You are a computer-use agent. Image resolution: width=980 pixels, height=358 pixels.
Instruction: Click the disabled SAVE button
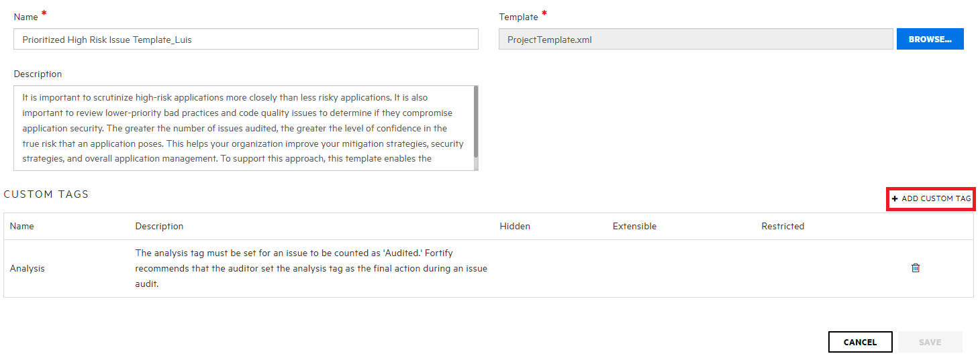(930, 342)
